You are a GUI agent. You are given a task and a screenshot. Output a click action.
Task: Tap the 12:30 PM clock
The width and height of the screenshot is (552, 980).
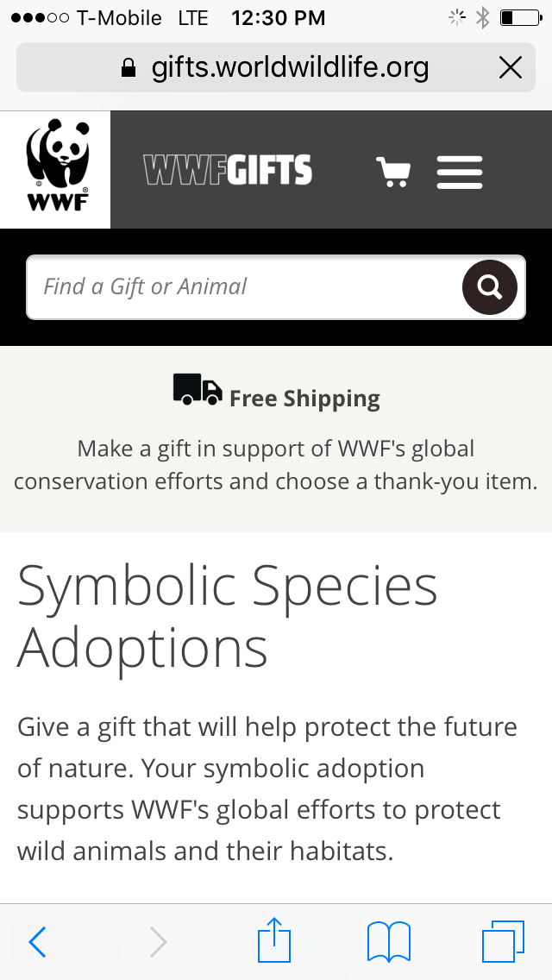(279, 17)
